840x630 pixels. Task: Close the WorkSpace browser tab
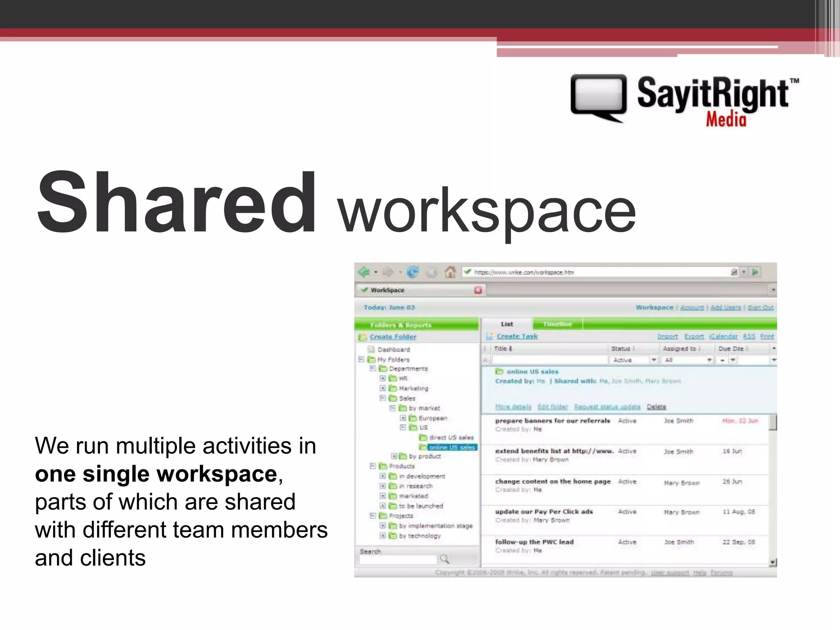pos(478,290)
